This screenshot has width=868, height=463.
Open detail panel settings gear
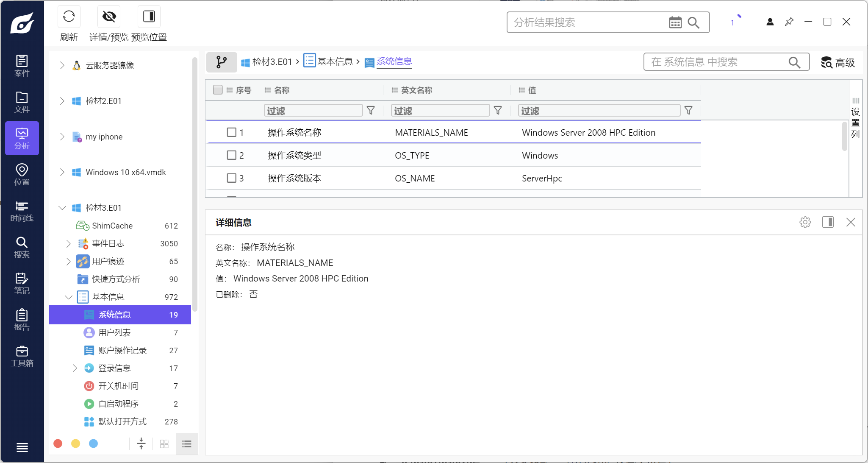coord(805,222)
